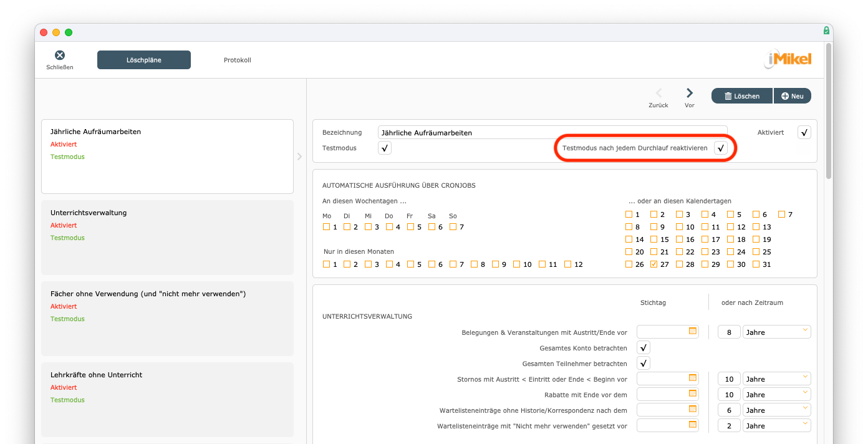Uncheck calendar day 27 checkbox
868x444 pixels.
(653, 264)
